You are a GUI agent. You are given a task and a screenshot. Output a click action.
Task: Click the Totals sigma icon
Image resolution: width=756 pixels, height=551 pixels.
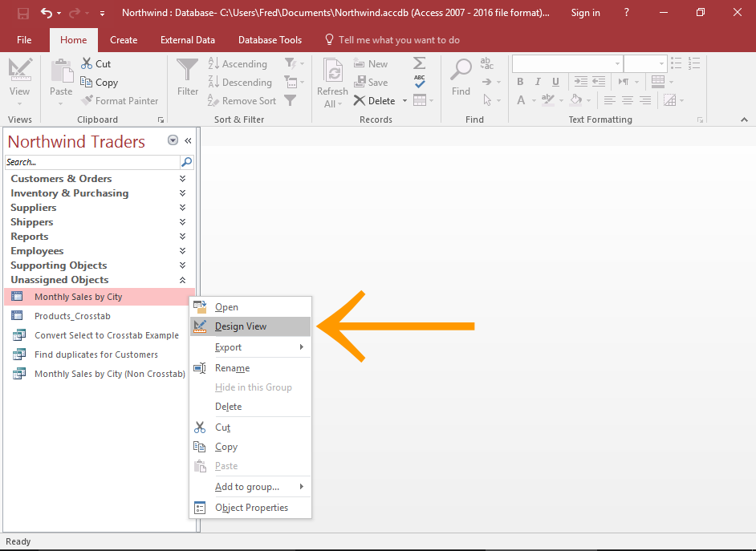[419, 63]
